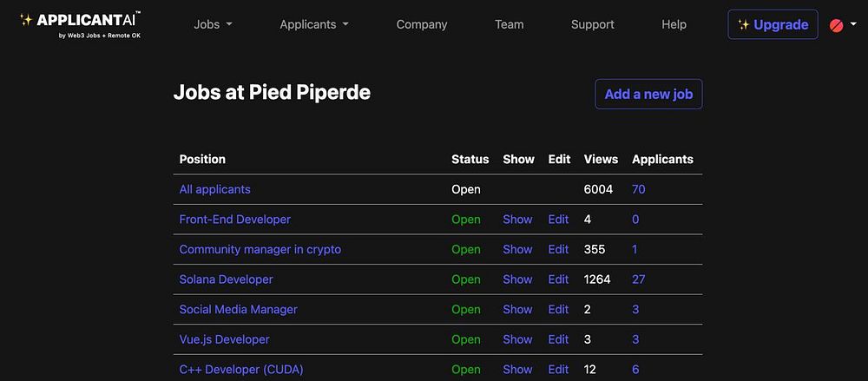868x381 pixels.
Task: Open Front-End Developer position
Action: coord(234,220)
